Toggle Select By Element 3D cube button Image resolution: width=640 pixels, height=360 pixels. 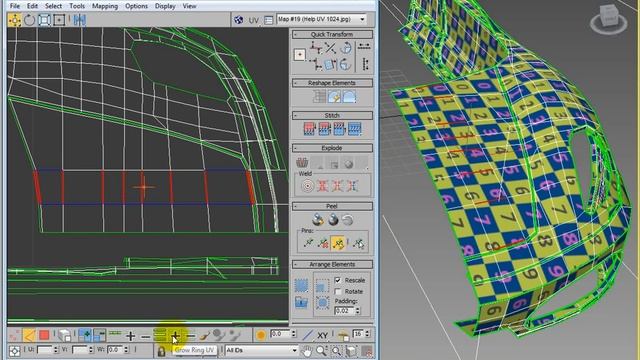coord(64,336)
